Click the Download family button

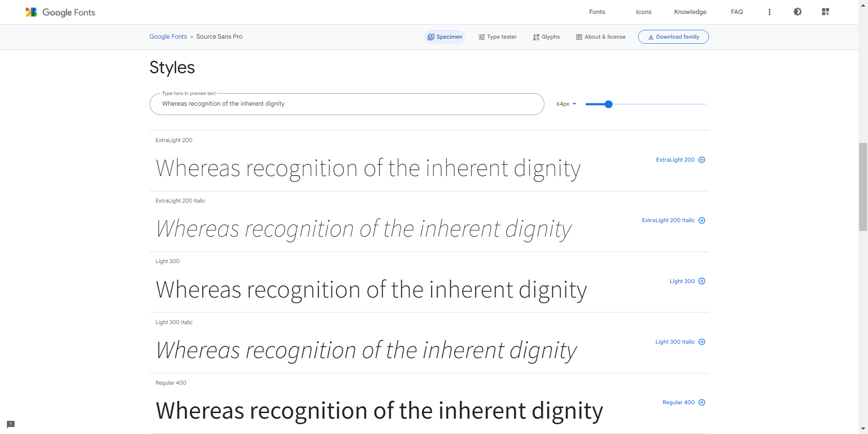[x=674, y=37]
